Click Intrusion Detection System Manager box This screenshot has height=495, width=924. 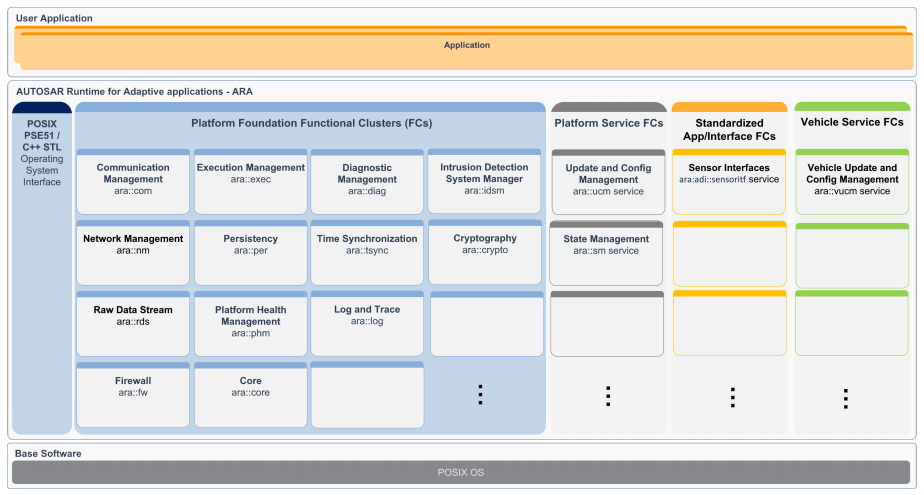coord(484,181)
